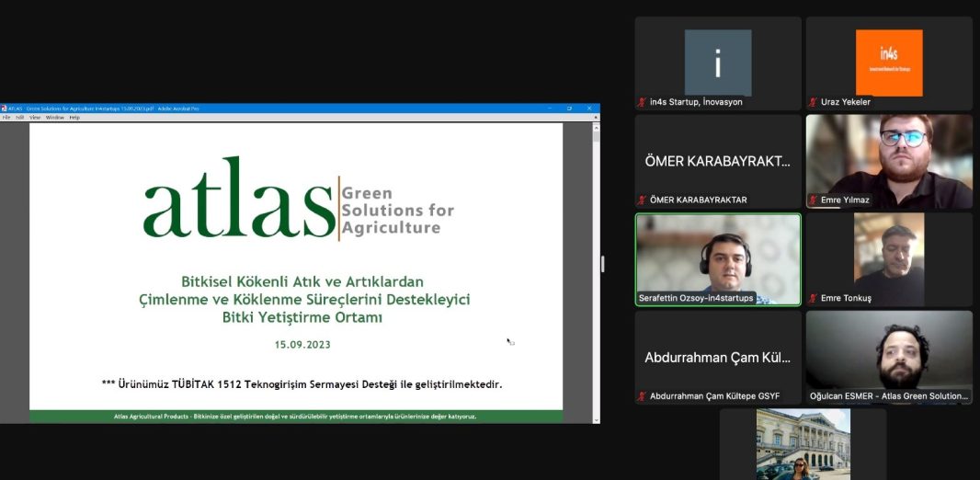Click the 'Green Solutions for Agriculture' tagline
This screenshot has height=480, width=980.
[397, 211]
